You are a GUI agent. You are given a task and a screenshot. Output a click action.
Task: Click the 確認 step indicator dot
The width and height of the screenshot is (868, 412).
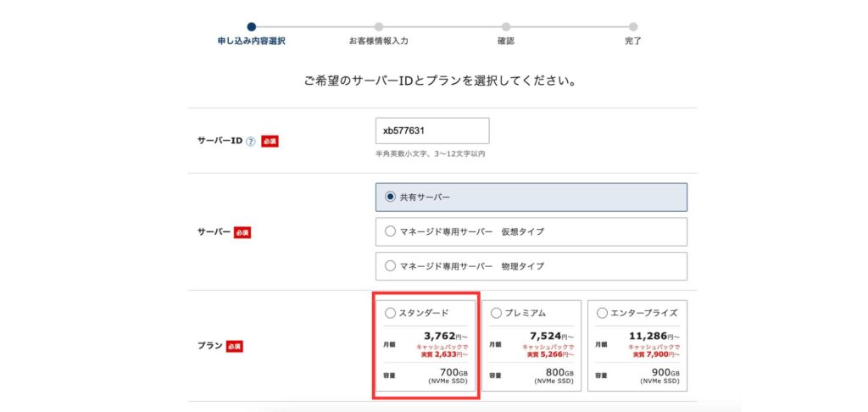click(506, 26)
